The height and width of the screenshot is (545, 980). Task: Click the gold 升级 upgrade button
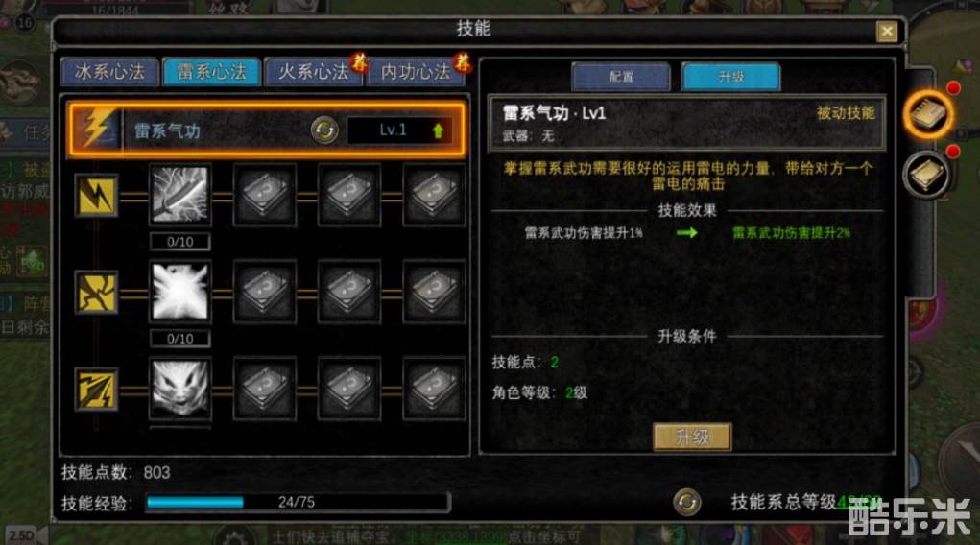coord(692,437)
